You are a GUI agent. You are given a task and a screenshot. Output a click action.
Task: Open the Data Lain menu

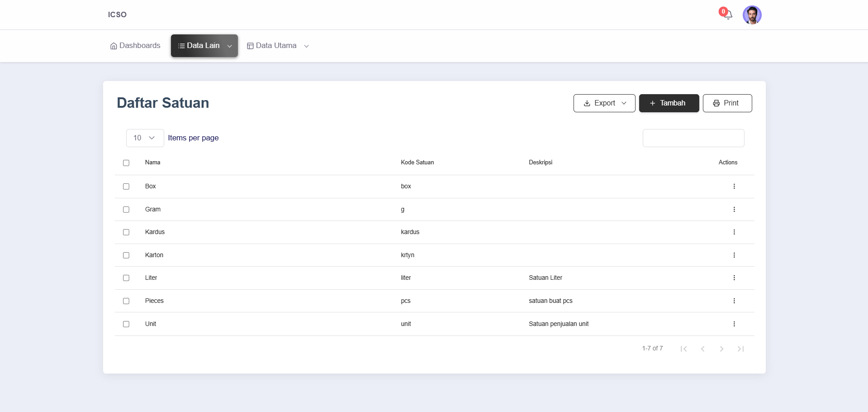[204, 46]
